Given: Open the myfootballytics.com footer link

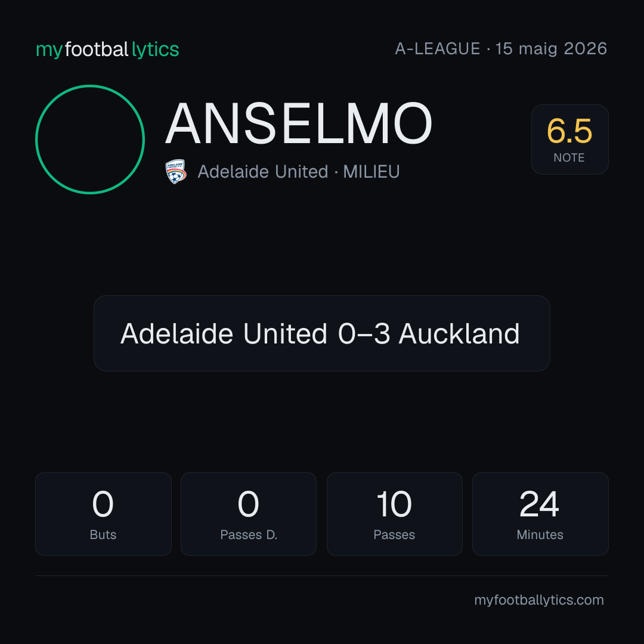Looking at the screenshot, I should [x=539, y=600].
